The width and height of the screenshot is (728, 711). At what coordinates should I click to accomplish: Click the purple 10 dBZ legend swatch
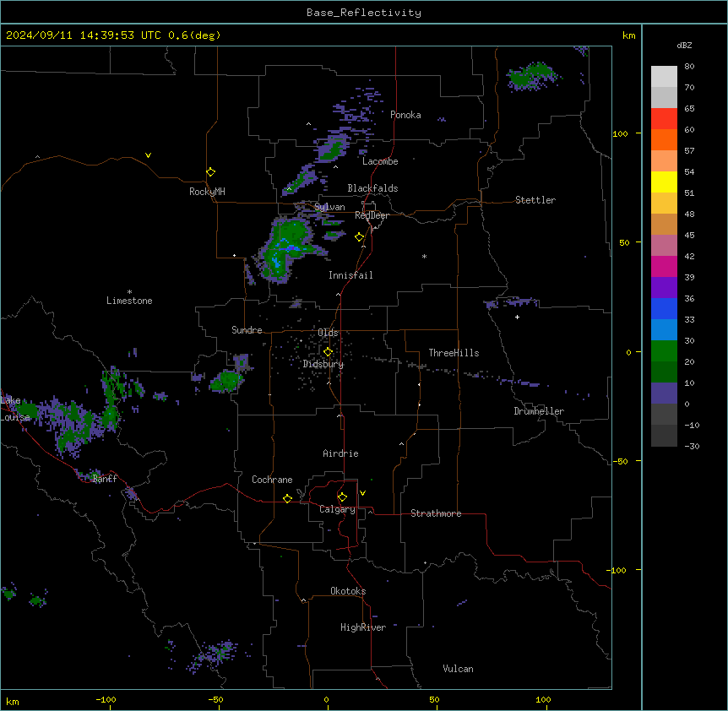(664, 393)
